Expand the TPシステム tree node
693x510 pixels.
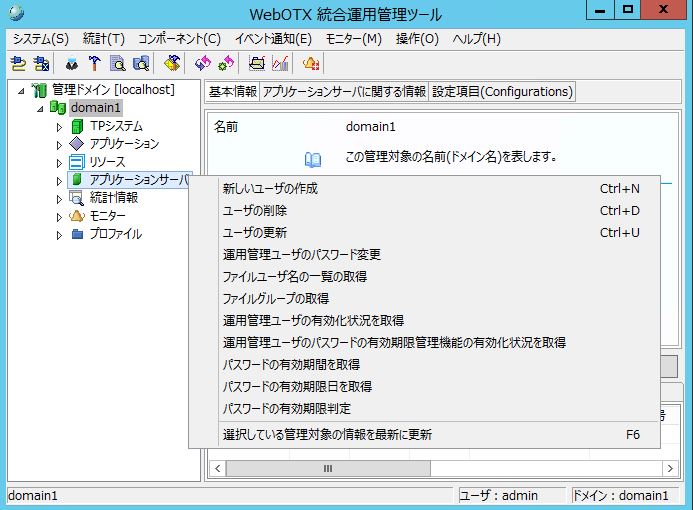pyautogui.click(x=60, y=126)
